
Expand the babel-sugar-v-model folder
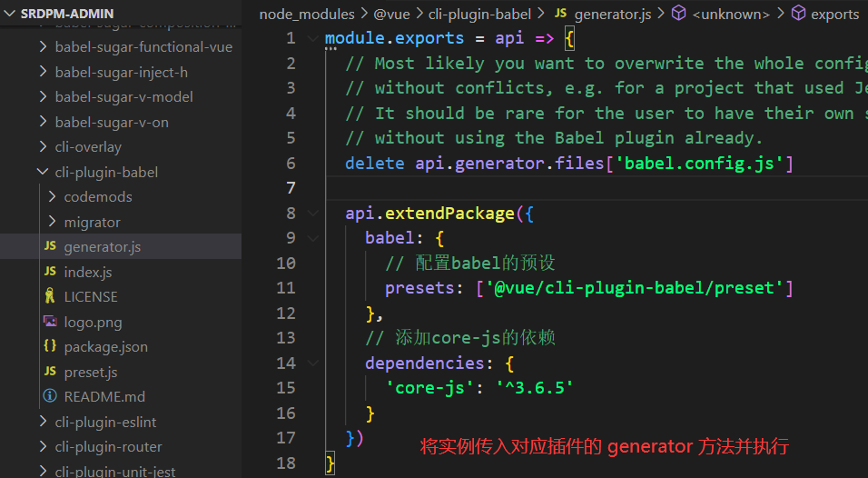(44, 97)
